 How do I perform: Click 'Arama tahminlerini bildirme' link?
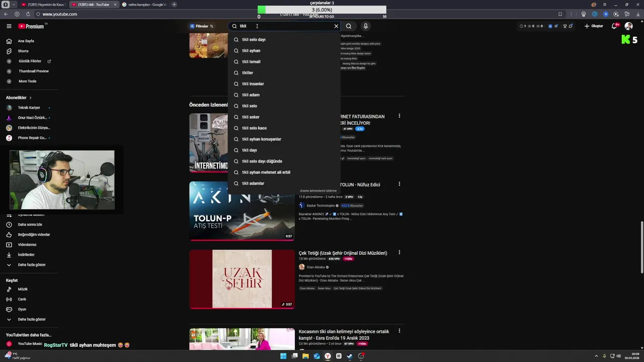[318, 191]
